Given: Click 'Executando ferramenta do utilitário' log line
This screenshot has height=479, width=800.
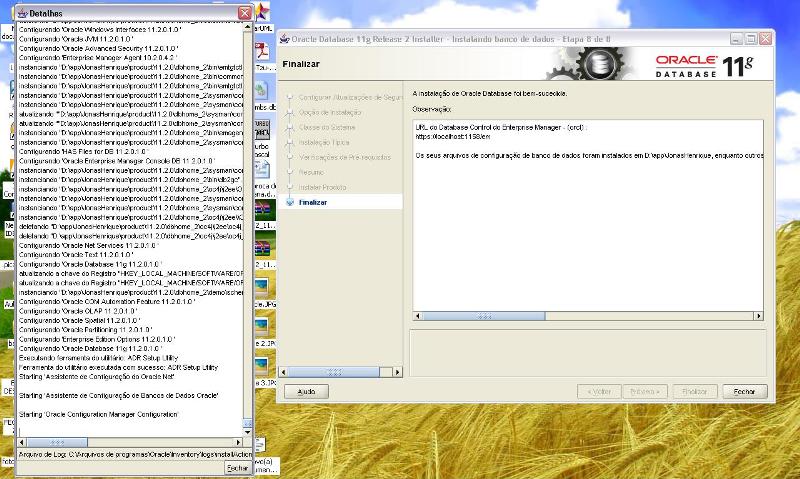Looking at the screenshot, I should coord(98,358).
